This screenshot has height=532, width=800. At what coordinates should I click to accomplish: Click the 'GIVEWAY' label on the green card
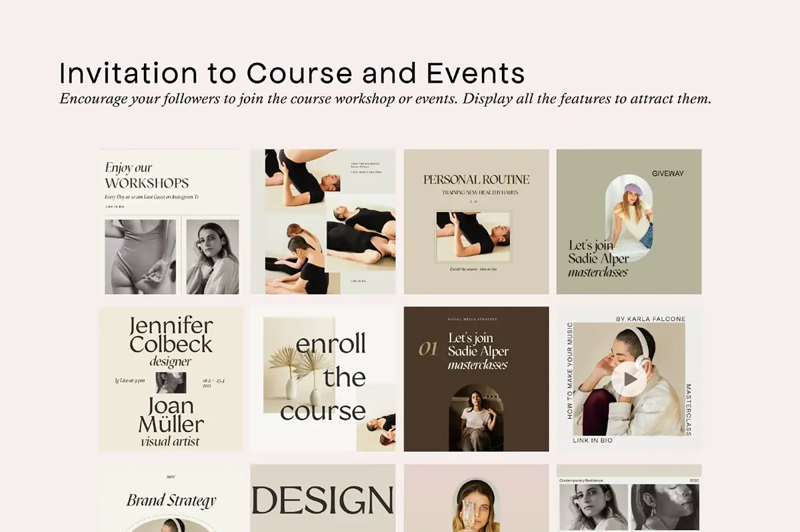click(x=667, y=173)
